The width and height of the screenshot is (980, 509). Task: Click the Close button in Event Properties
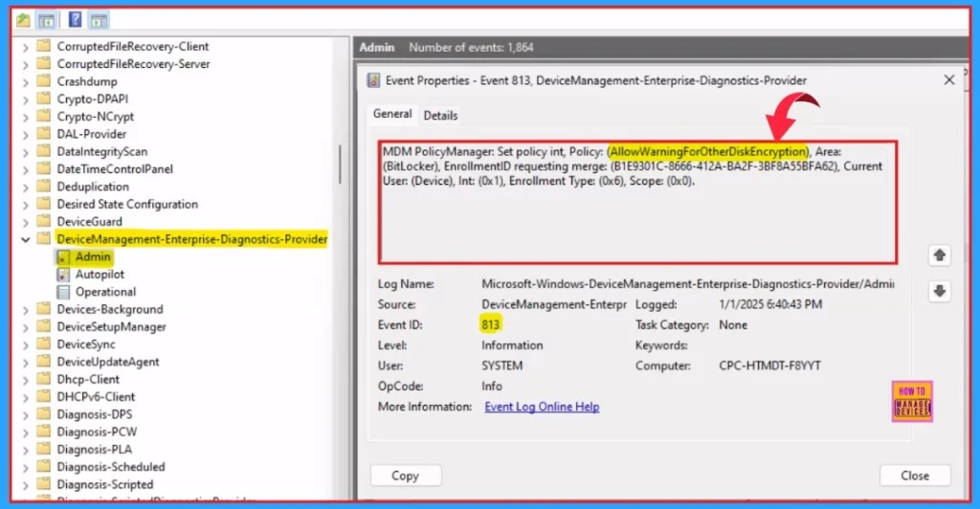[915, 476]
